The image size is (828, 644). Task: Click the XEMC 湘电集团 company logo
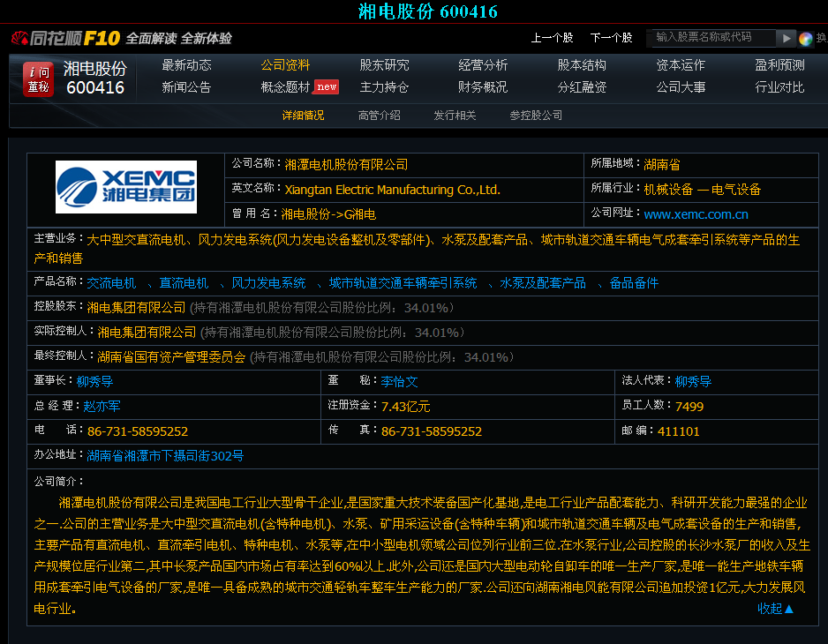[x=126, y=187]
